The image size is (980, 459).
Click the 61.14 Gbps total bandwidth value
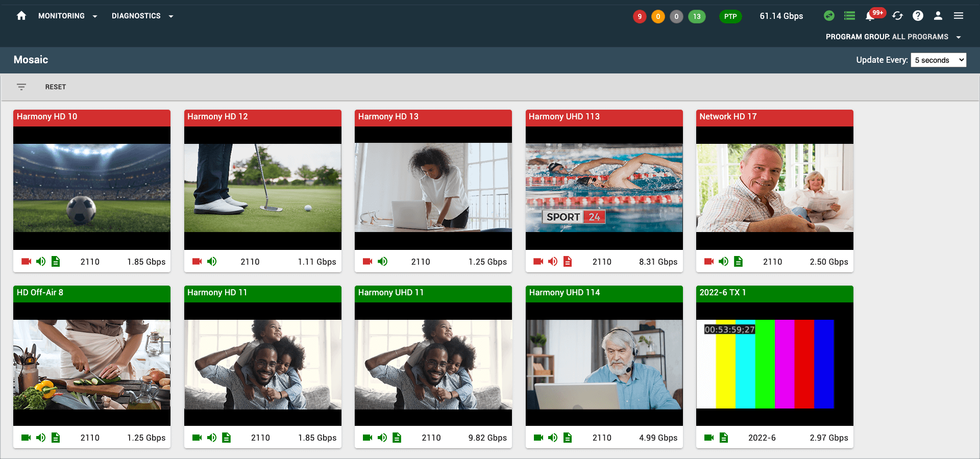point(781,16)
